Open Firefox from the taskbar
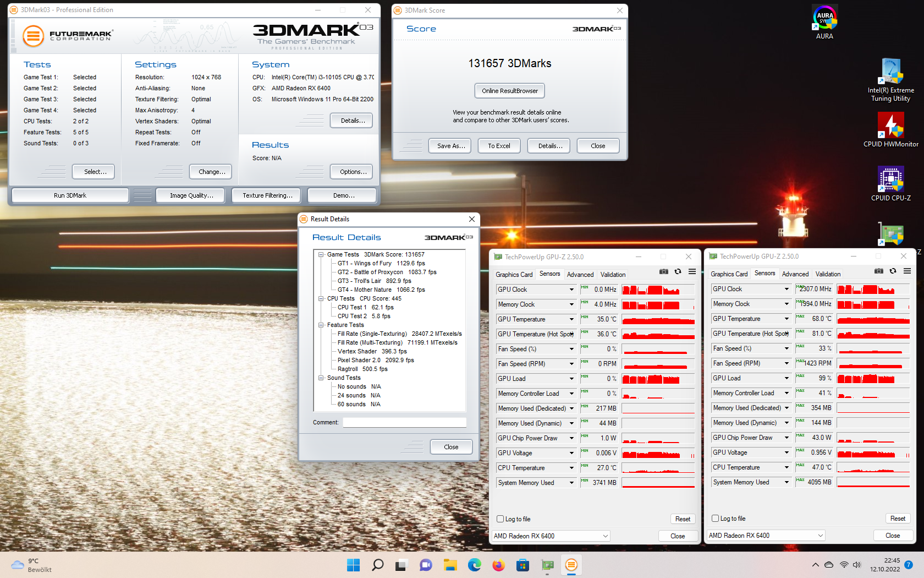The height and width of the screenshot is (578, 924). [498, 565]
